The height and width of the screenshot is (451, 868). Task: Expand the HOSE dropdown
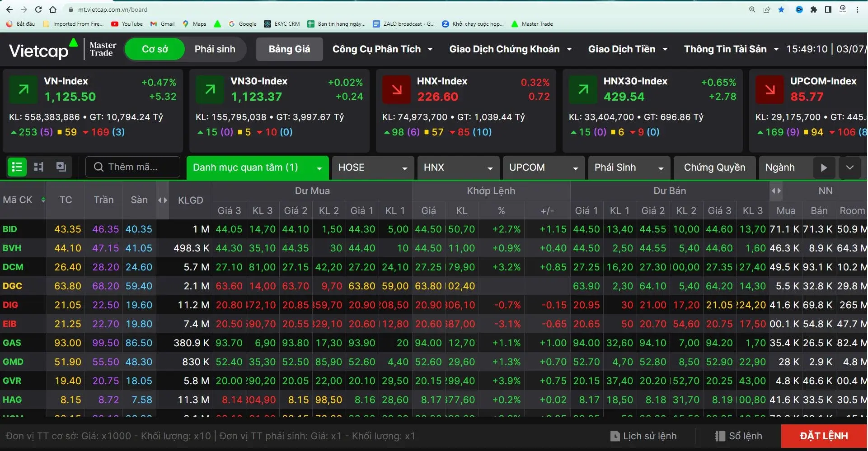[373, 167]
